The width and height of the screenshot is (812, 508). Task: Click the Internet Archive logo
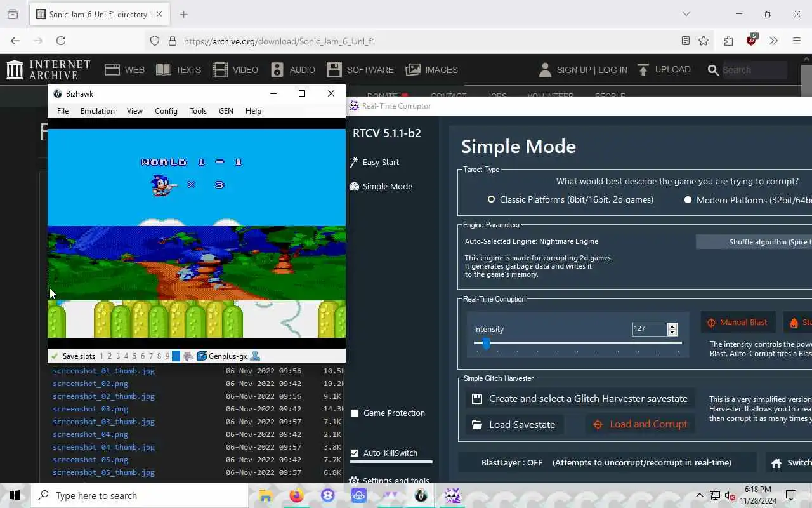[48, 70]
